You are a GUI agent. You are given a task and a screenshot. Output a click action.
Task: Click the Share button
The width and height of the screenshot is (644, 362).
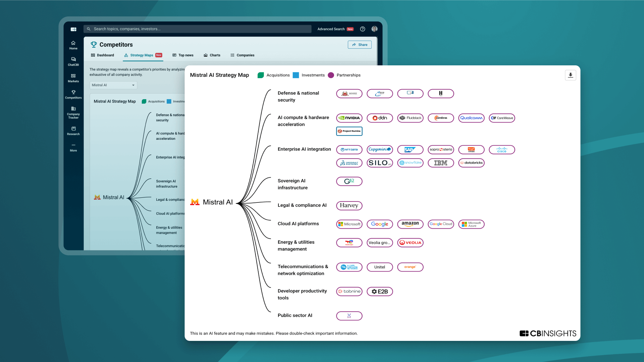click(x=360, y=45)
